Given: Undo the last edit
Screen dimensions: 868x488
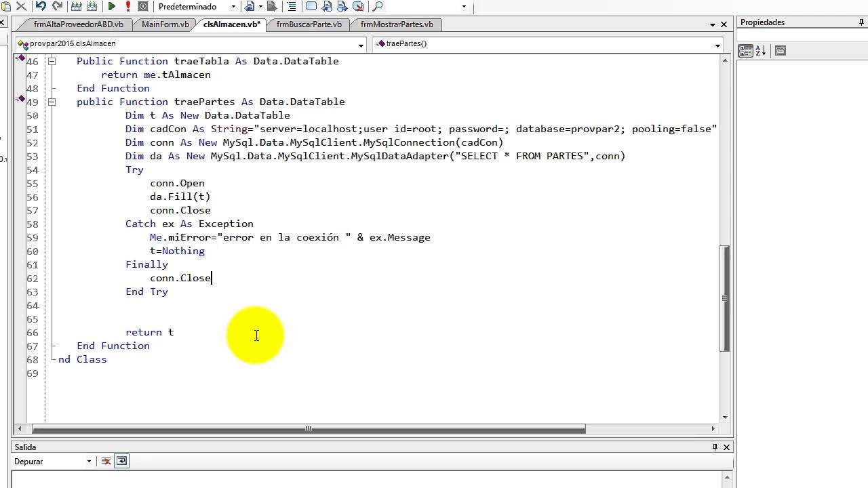Looking at the screenshot, I should pyautogui.click(x=41, y=7).
